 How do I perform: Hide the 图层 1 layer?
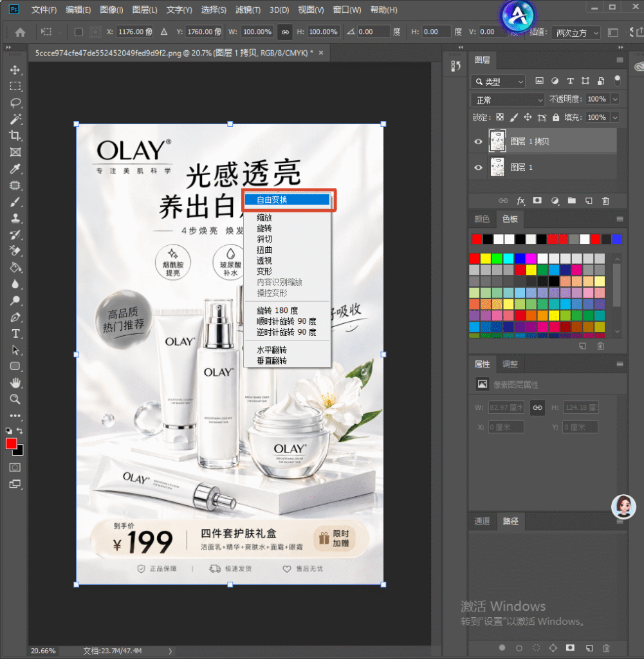pyautogui.click(x=478, y=167)
